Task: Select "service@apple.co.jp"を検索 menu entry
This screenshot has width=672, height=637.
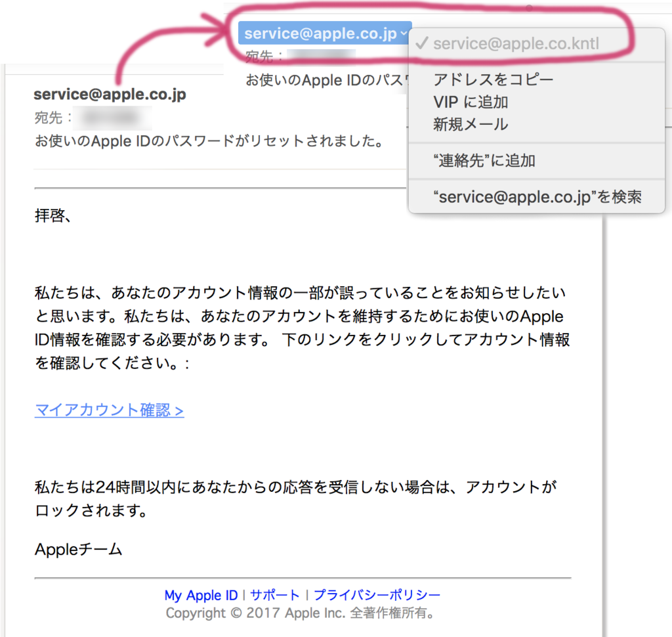Action: click(x=537, y=197)
